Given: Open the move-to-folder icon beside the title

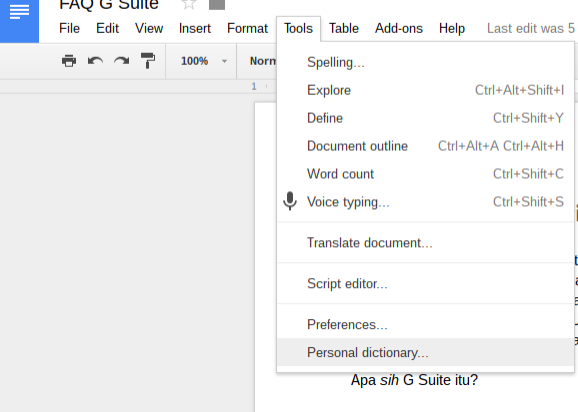Looking at the screenshot, I should (217, 4).
